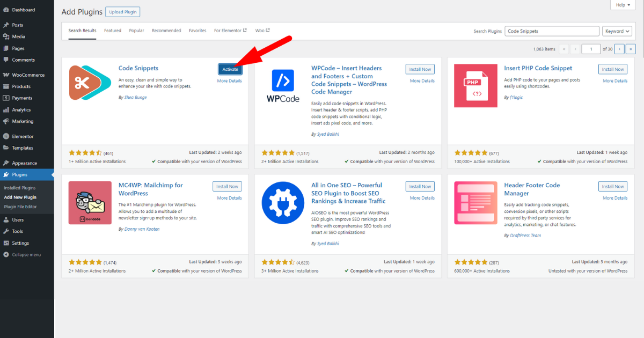The image size is (644, 338).
Task: Open the Code Snippets plugin title link
Action: pos(138,68)
